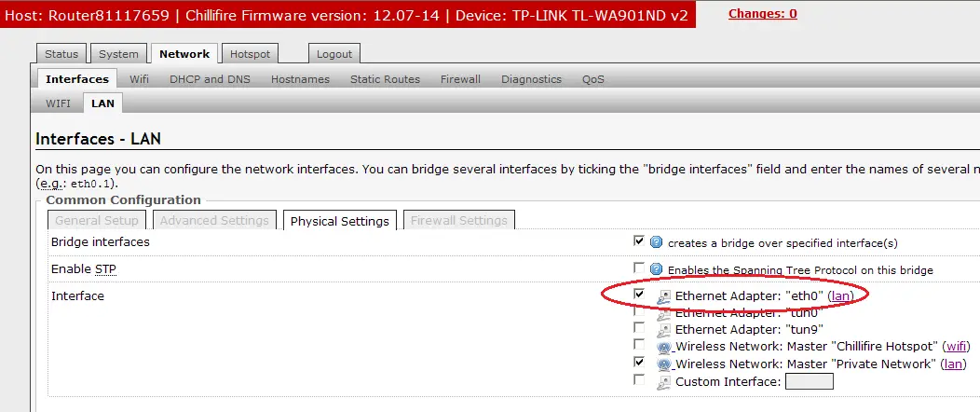Viewport: 980px width, 412px height.
Task: Enable the STP checkbox
Action: [x=638, y=268]
